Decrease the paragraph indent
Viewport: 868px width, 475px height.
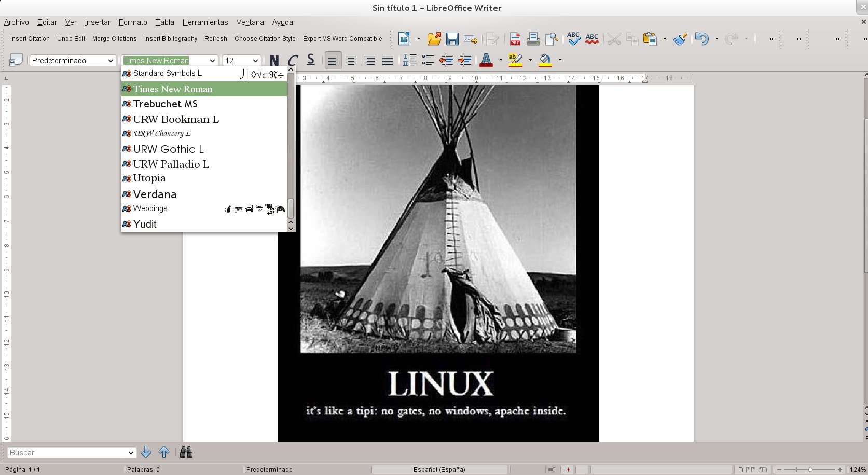pyautogui.click(x=446, y=61)
